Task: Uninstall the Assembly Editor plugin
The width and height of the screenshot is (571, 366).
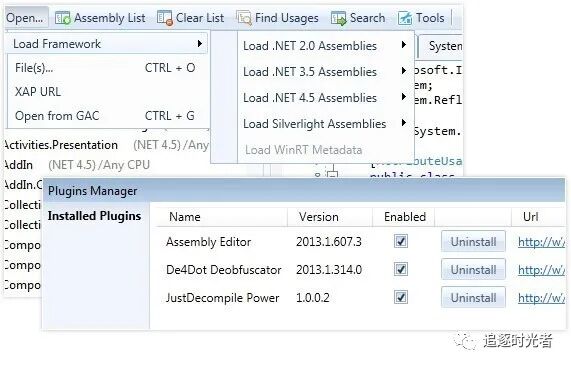Action: point(473,241)
